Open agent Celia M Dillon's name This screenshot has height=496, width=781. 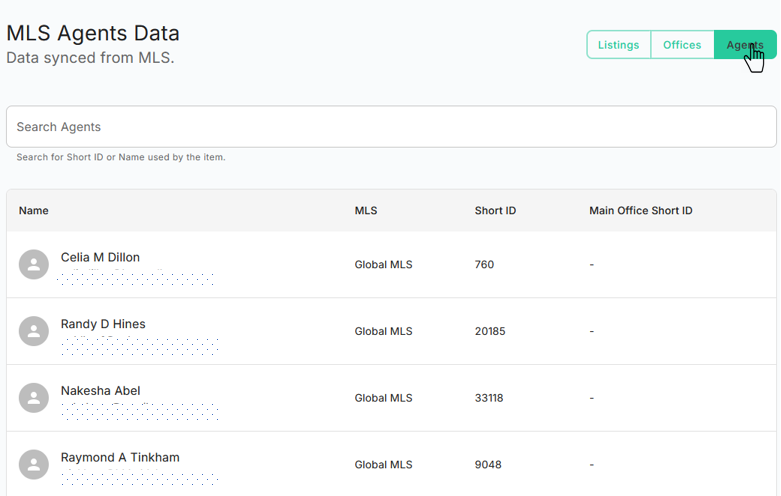100,257
